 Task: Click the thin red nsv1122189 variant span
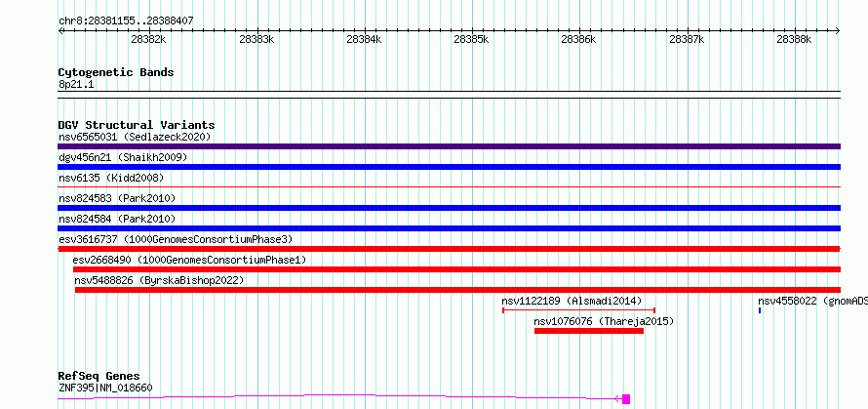pyautogui.click(x=579, y=310)
